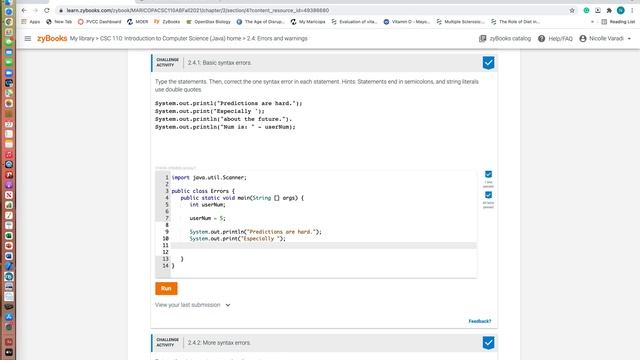Click the browser forward arrow

coord(36,10)
